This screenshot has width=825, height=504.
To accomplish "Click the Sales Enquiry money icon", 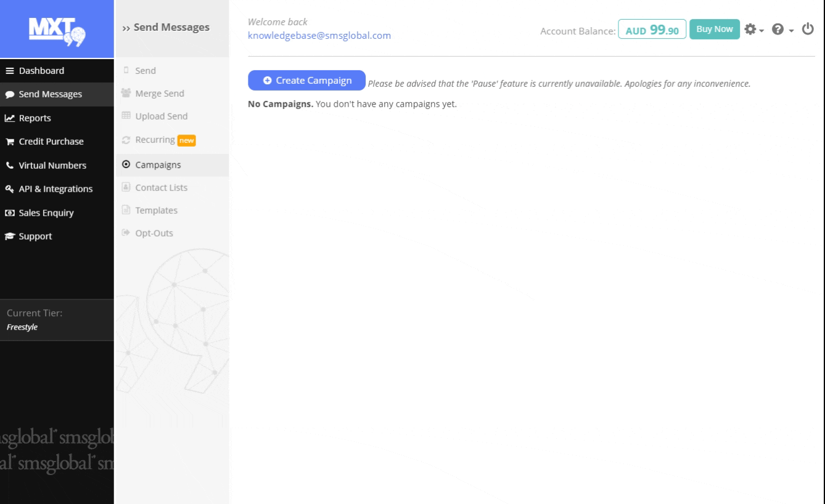I will tap(10, 213).
